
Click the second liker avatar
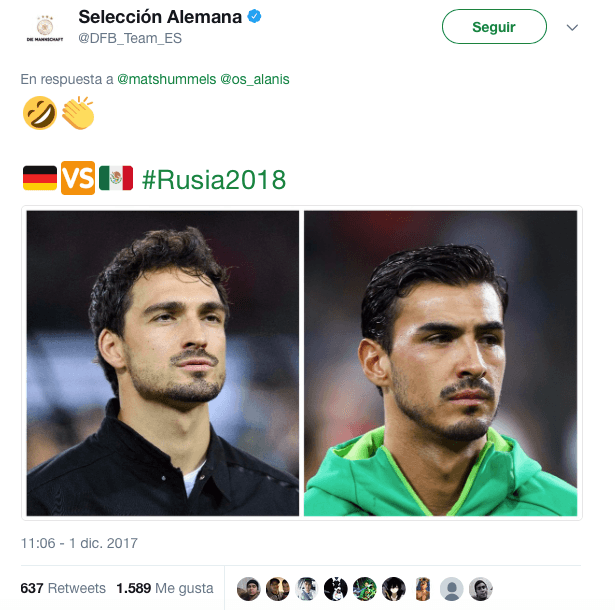pos(278,589)
